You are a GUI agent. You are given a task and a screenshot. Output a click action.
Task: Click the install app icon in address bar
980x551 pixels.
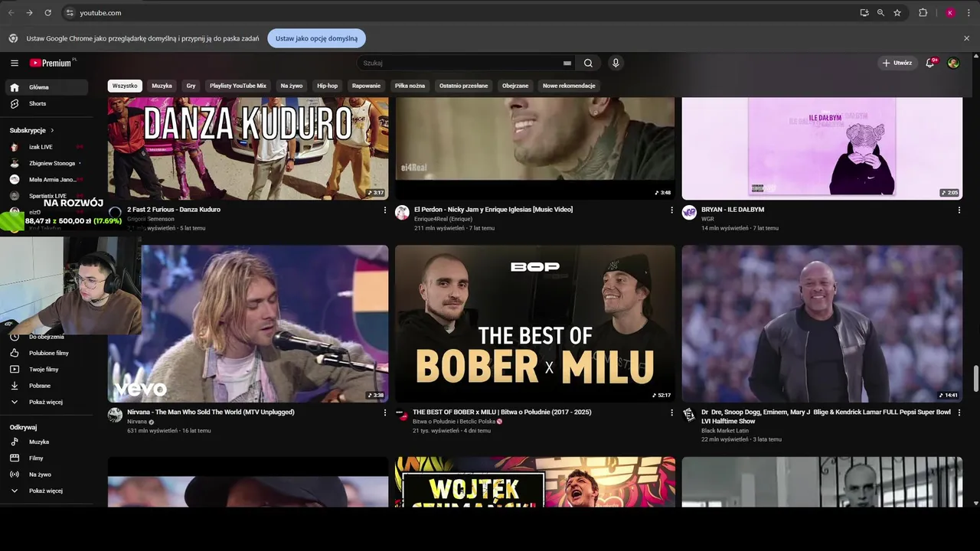[x=864, y=13]
